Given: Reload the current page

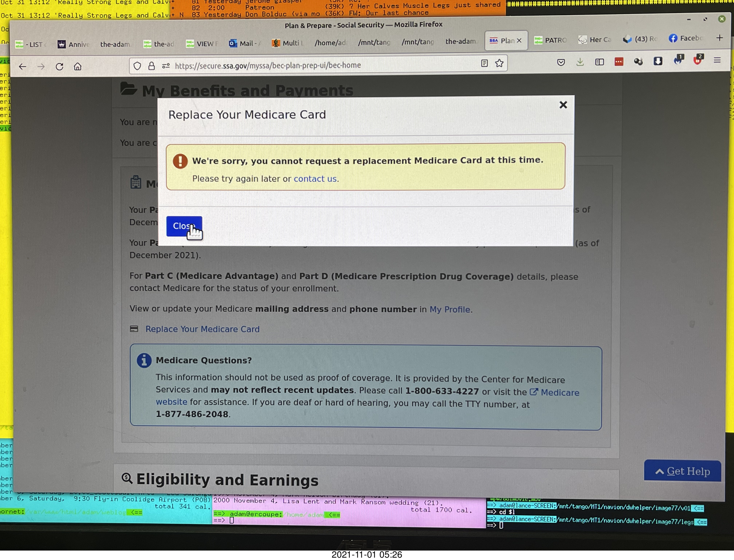Looking at the screenshot, I should 60,67.
